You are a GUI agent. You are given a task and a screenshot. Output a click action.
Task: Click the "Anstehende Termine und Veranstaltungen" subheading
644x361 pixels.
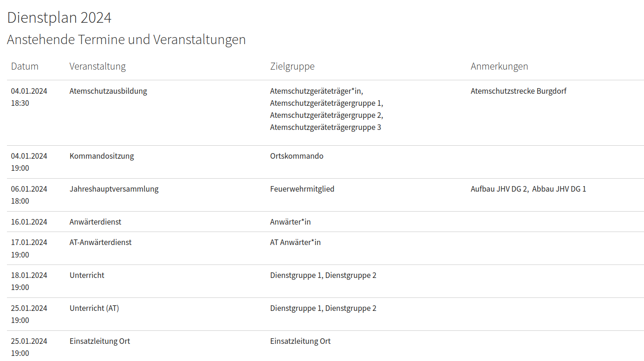(126, 40)
